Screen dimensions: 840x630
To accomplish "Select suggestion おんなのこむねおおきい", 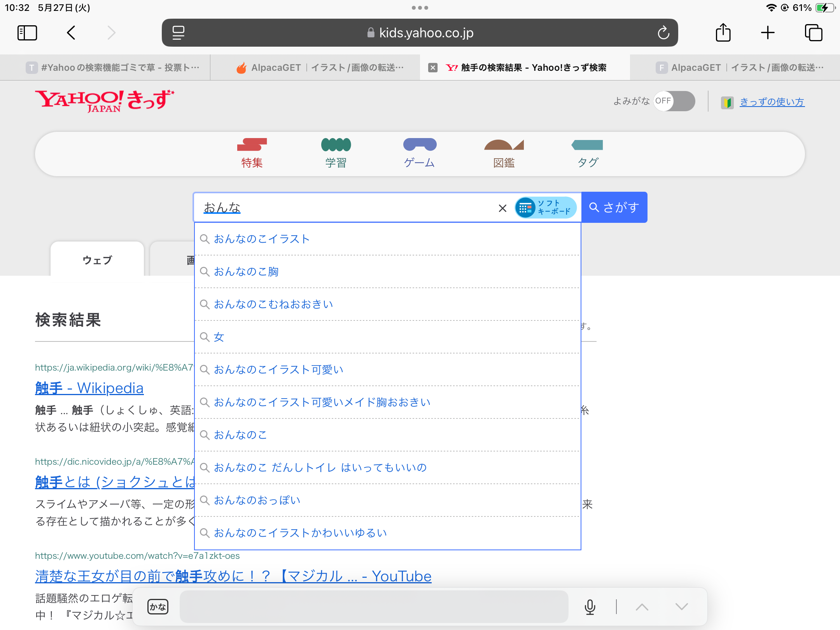I will [387, 304].
